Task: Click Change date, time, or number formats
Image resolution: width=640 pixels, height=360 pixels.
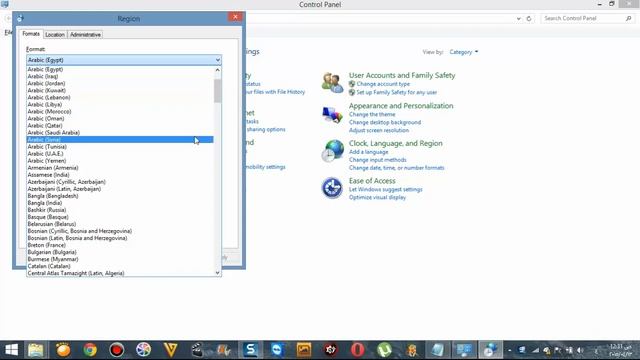Action: click(x=396, y=168)
